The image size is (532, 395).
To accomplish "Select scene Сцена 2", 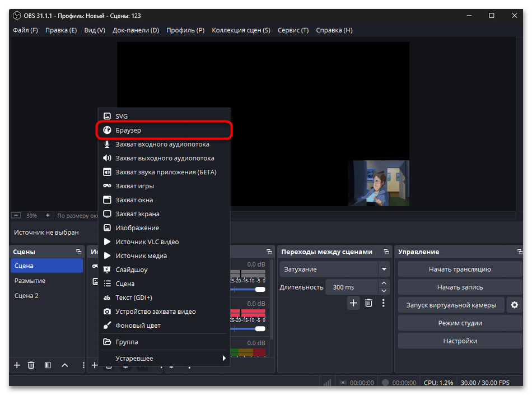I will tap(47, 296).
